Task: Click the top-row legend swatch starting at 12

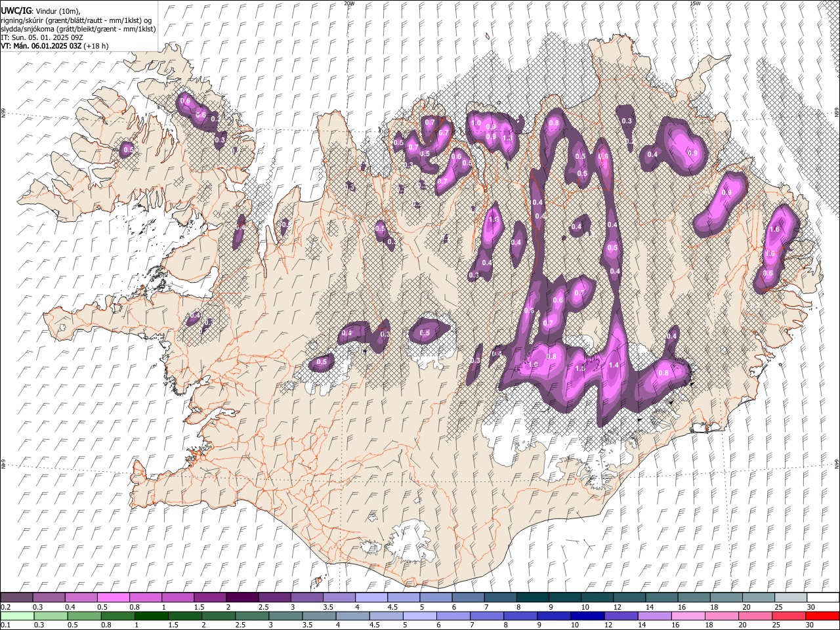Action: (x=629, y=597)
